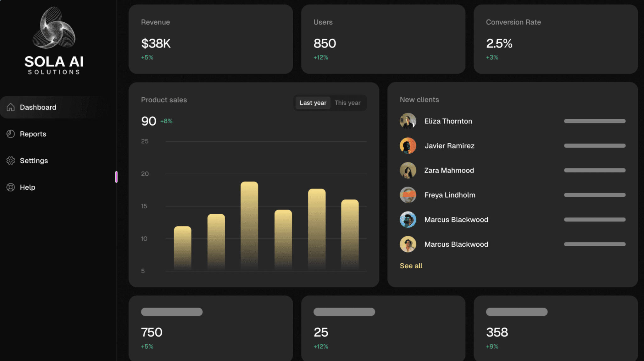Screen dimensions: 644x361
Task: Click the Reports pie chart icon
Action: pyautogui.click(x=11, y=134)
